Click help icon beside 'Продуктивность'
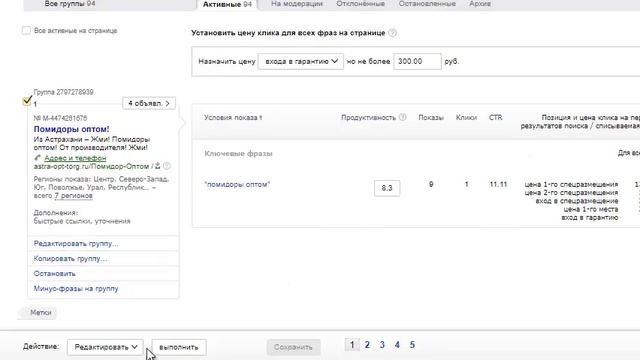 tap(402, 117)
